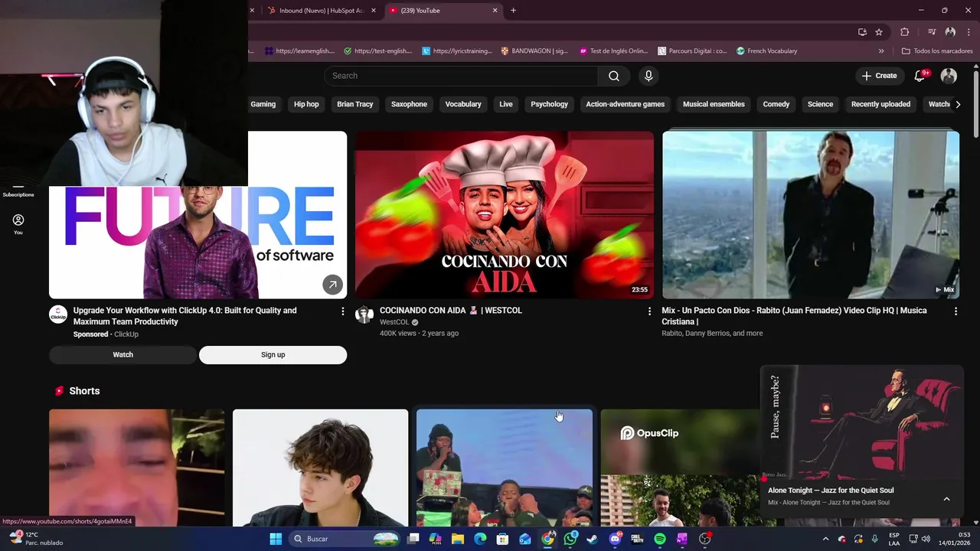980x551 pixels.
Task: Open COCINANDO CON AIDA video title
Action: coord(451,311)
